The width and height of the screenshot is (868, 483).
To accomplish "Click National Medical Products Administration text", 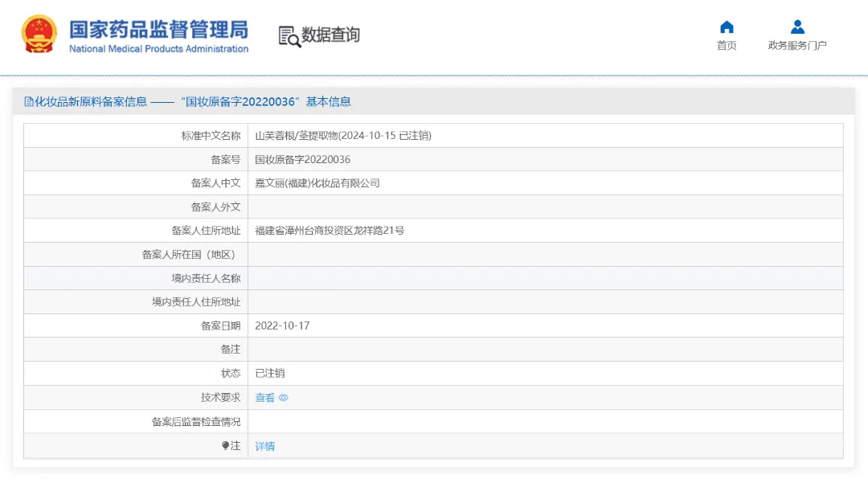I will (x=158, y=49).
